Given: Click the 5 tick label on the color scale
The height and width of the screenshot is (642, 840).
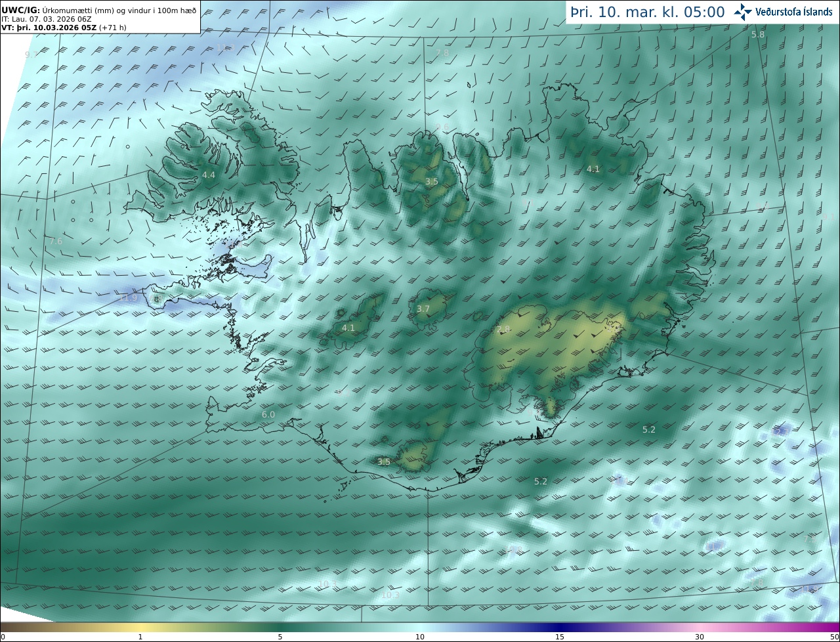Looking at the screenshot, I should (x=280, y=637).
